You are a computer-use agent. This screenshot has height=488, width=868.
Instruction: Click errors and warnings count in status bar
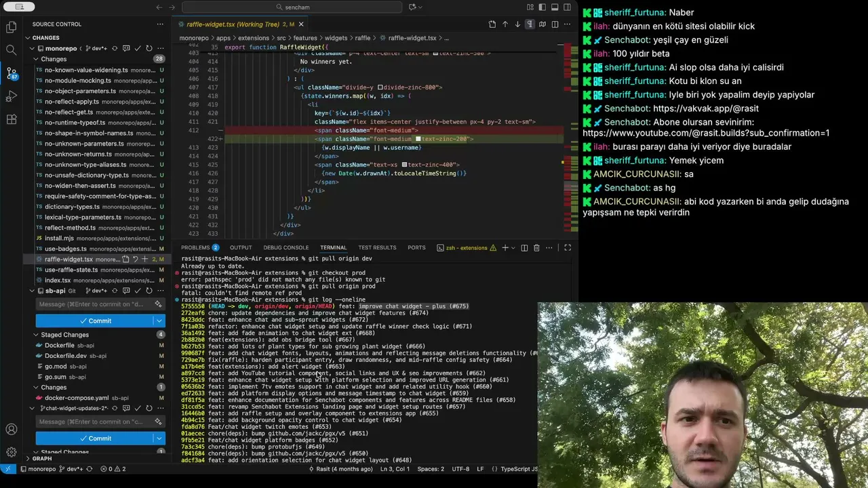coord(113,469)
